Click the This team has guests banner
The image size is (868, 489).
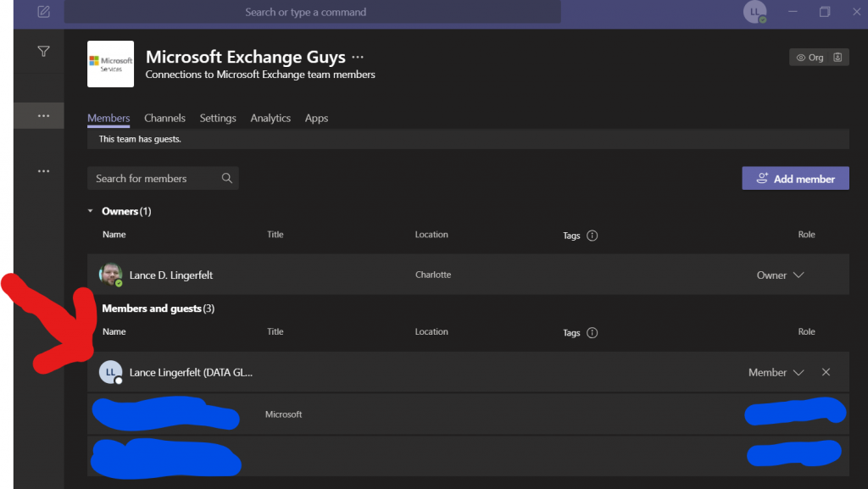(468, 139)
